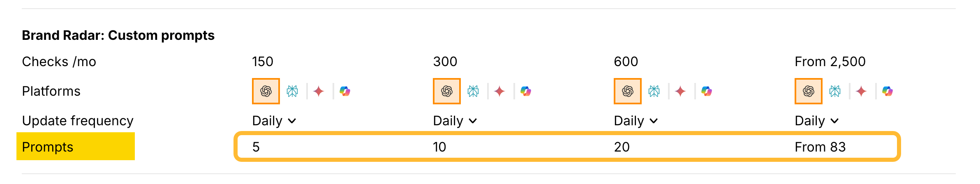Image resolution: width=980 pixels, height=184 pixels.
Task: Toggle ChatGPT platform in the 300 checks column
Action: point(447,91)
